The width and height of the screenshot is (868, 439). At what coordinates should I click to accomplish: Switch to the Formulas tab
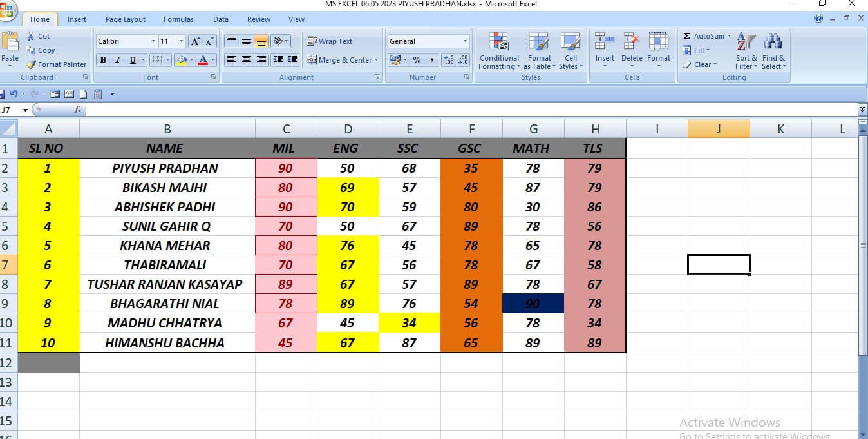point(178,19)
